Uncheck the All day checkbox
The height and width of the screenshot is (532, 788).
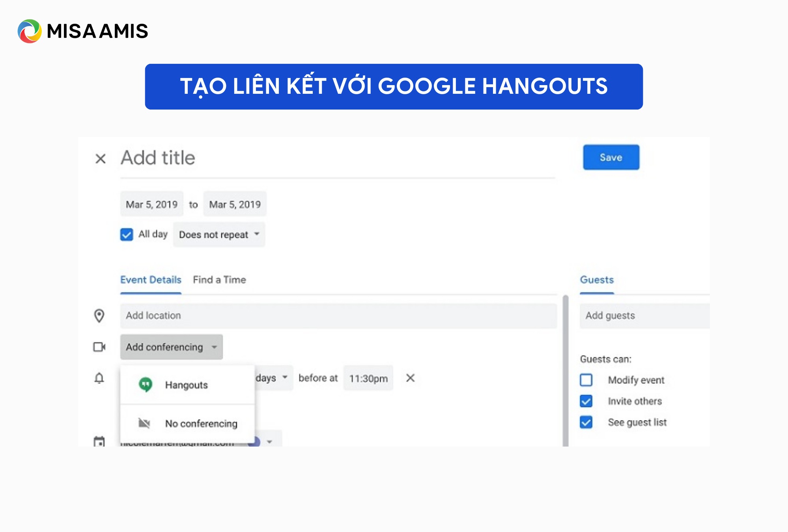(x=127, y=234)
